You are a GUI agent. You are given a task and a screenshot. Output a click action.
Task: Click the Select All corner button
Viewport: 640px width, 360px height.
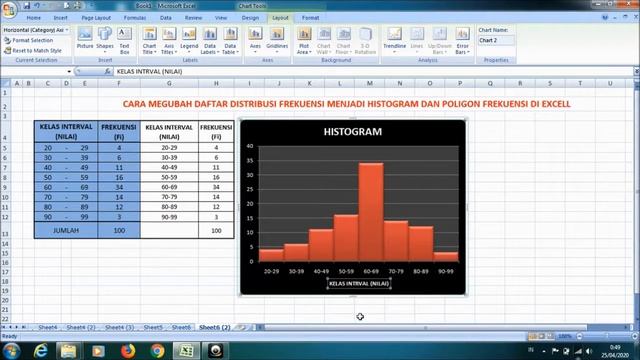(x=5, y=83)
